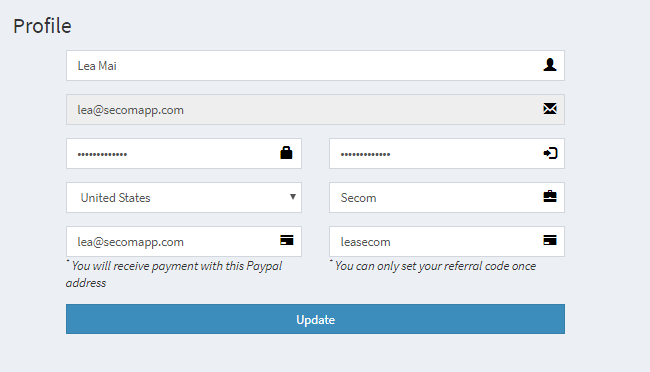Focus the Lea Mai name field

[x=315, y=66]
